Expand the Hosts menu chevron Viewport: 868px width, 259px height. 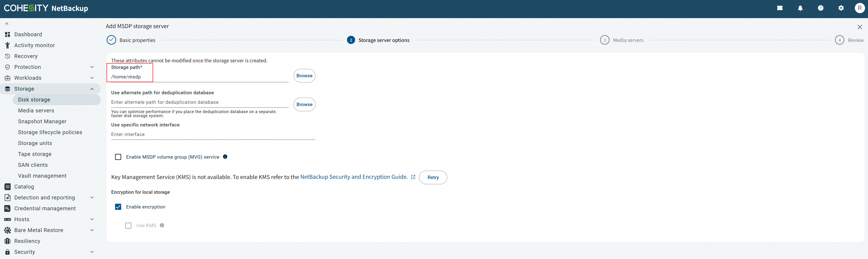(92, 219)
